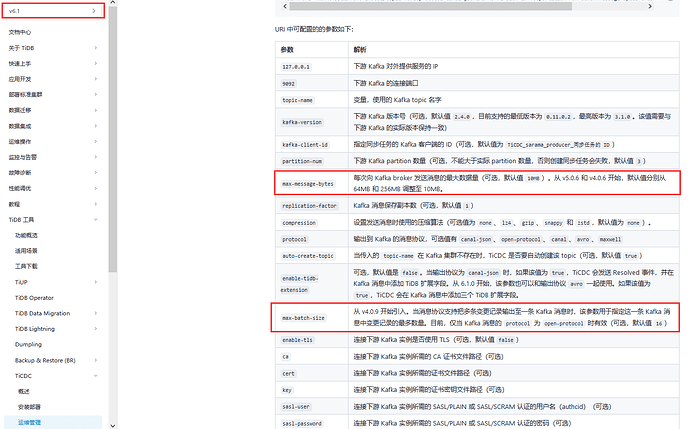Click the topic-name parameter cell

[312, 100]
